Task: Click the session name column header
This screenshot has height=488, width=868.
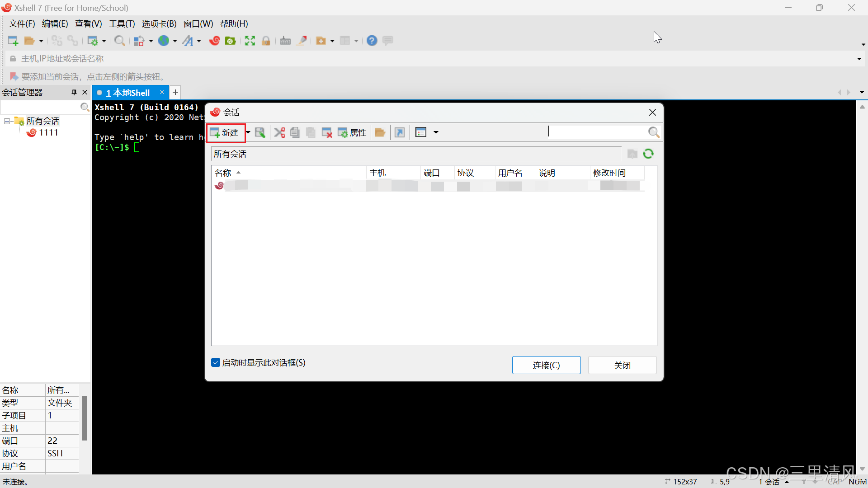Action: (223, 173)
